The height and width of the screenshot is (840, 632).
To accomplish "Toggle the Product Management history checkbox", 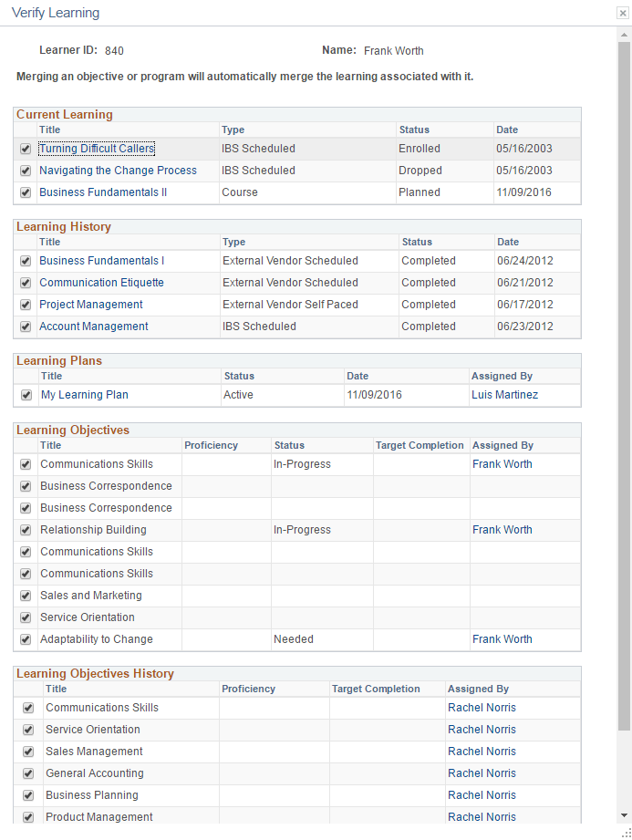I will click(x=27, y=817).
